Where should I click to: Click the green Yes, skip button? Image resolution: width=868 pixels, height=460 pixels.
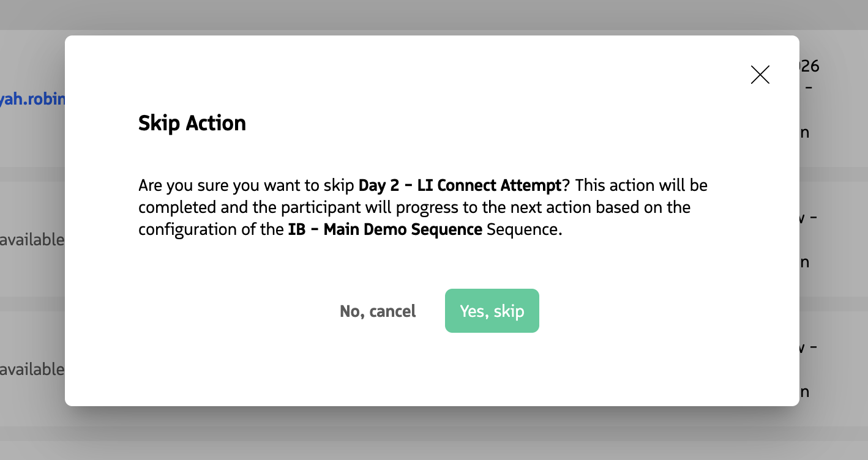[x=492, y=311]
